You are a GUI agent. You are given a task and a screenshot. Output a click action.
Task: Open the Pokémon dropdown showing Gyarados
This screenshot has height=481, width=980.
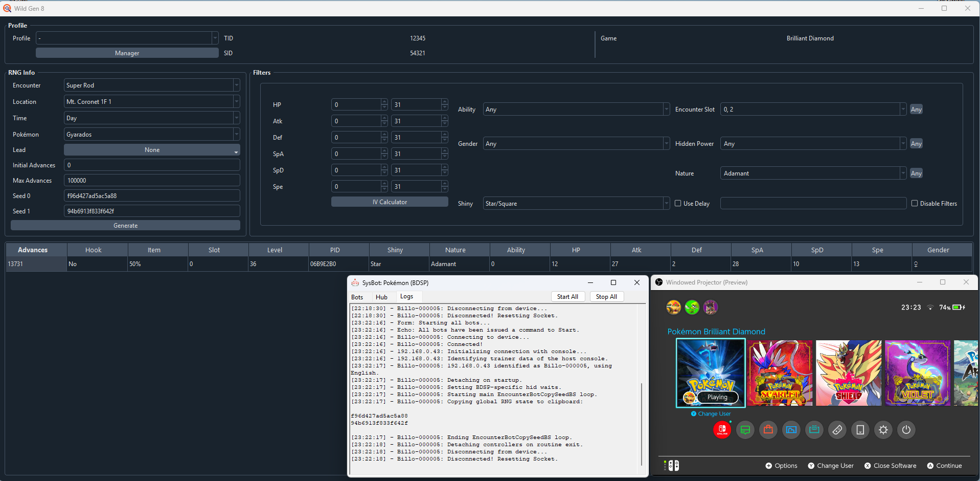152,134
